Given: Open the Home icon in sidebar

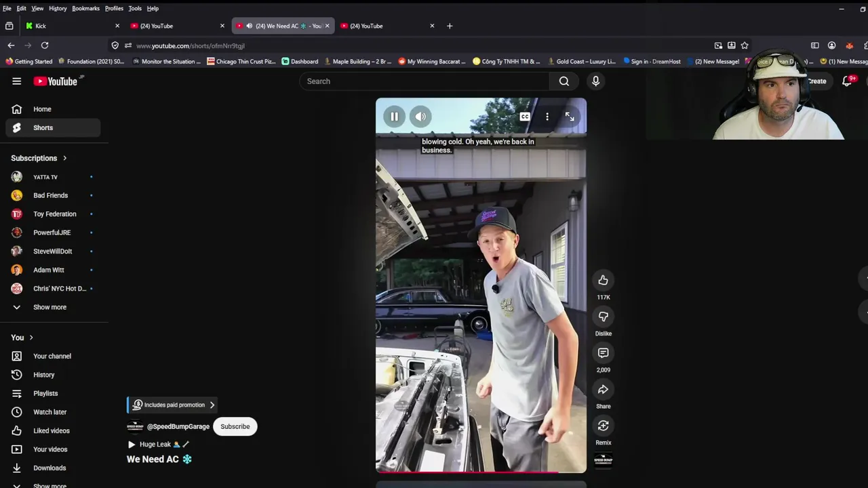Looking at the screenshot, I should [17, 109].
